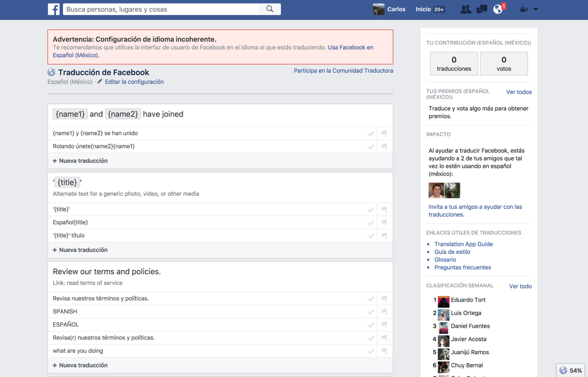Click Ver todo next to Clasificación semanal
This screenshot has height=377, width=588.
pos(520,287)
